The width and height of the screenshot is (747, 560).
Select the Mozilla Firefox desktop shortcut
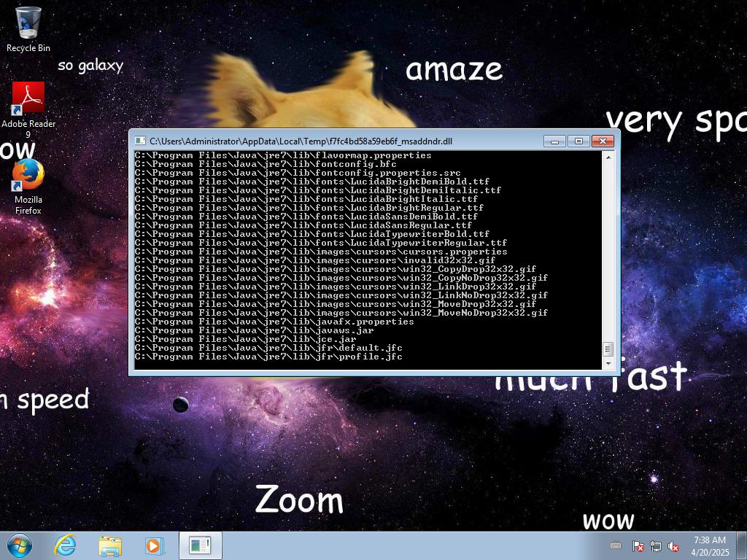28,187
